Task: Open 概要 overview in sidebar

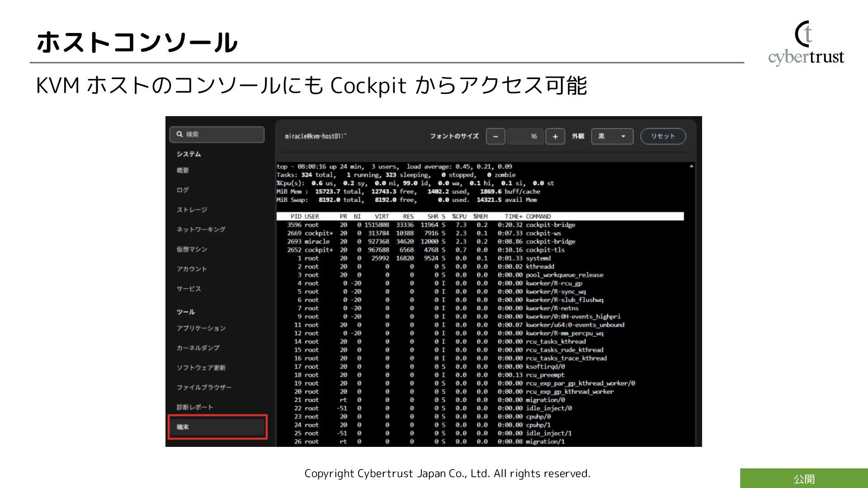Action: [x=183, y=170]
